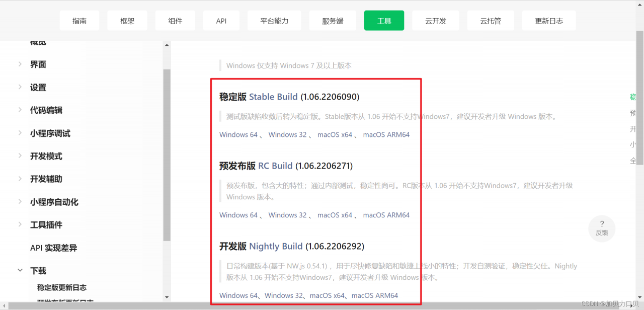Download Nightly Build Windows 32
Image resolution: width=644 pixels, height=310 pixels.
[x=284, y=295]
